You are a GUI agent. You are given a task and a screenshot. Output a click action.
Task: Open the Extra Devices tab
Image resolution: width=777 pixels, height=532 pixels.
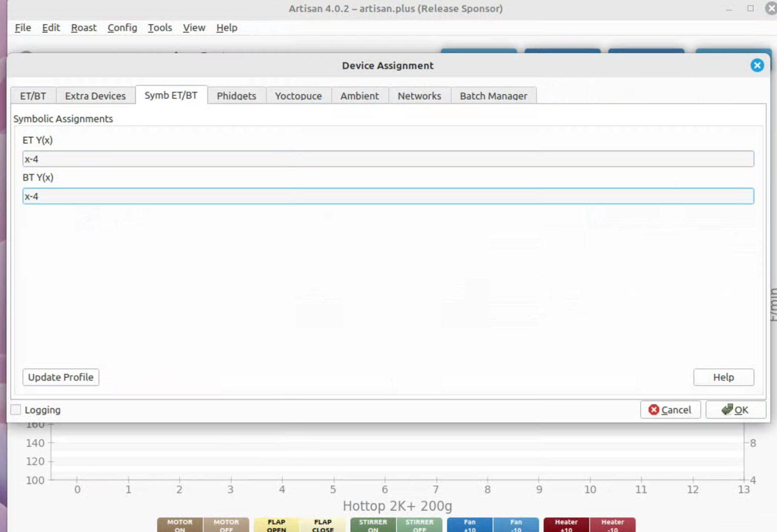(95, 96)
